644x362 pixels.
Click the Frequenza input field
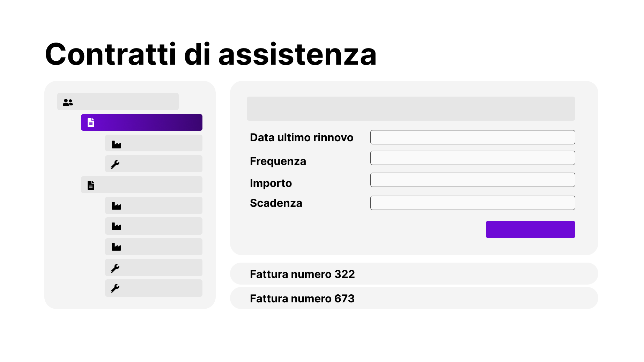point(472,158)
